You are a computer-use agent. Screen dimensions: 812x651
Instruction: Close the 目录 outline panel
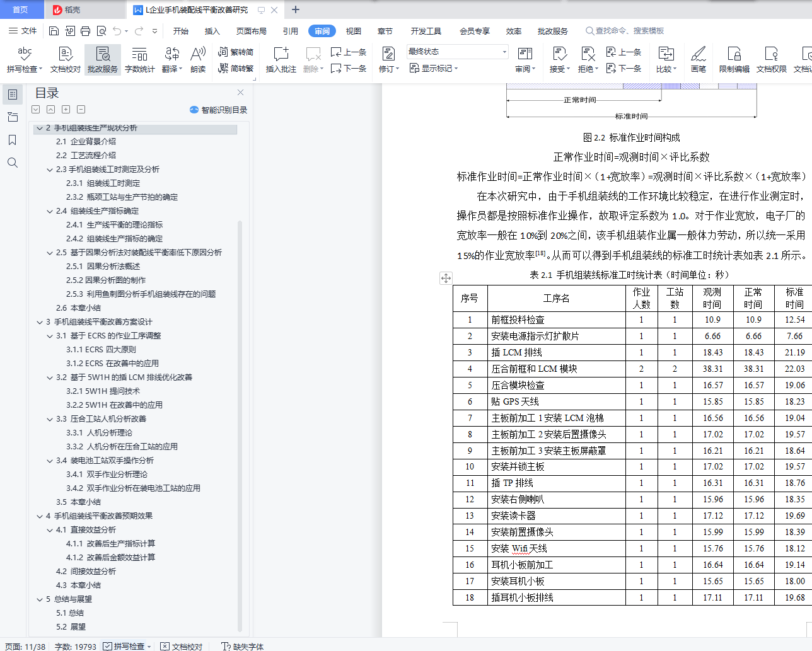(x=240, y=93)
